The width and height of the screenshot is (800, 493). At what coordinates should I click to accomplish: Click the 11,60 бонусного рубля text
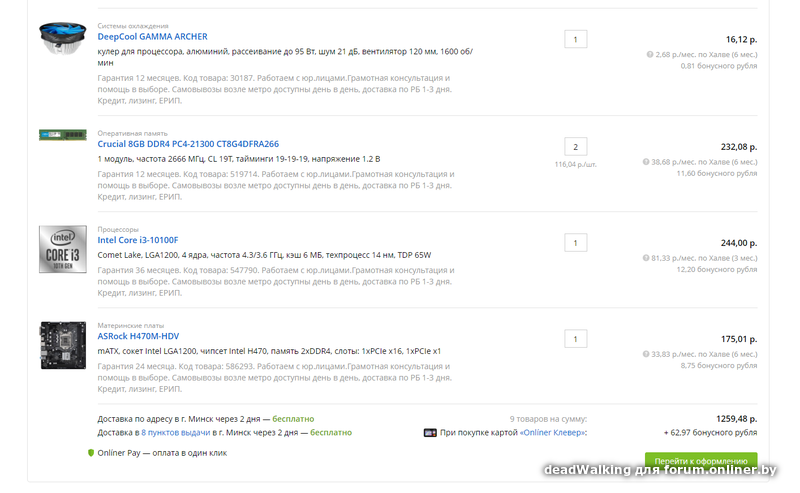(x=717, y=174)
